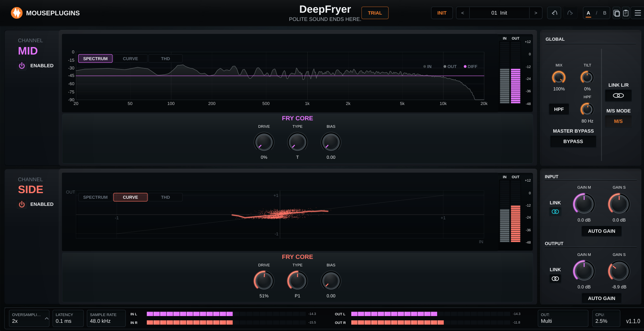Click the SIDE channel DRIVE knob
Screen dimensions: 644x331
264,281
